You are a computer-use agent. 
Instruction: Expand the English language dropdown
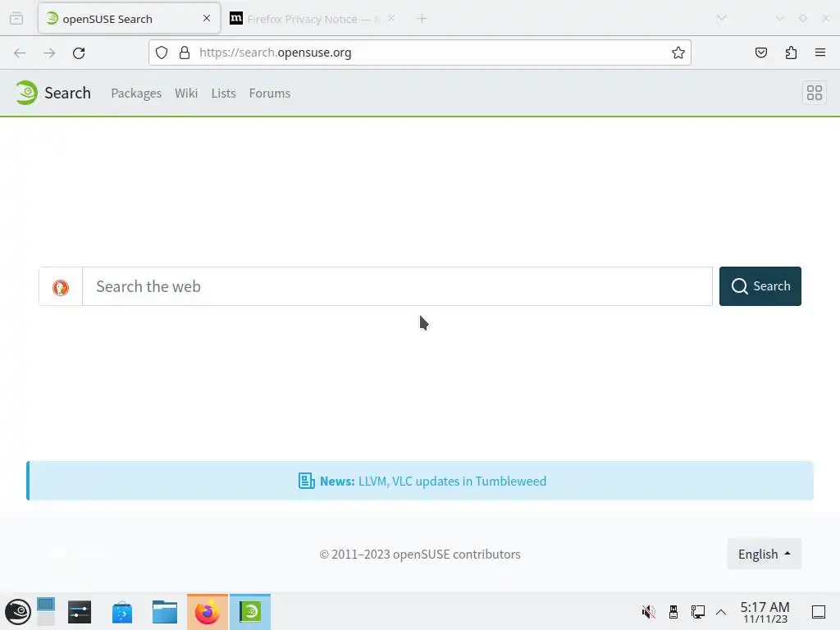click(x=764, y=554)
